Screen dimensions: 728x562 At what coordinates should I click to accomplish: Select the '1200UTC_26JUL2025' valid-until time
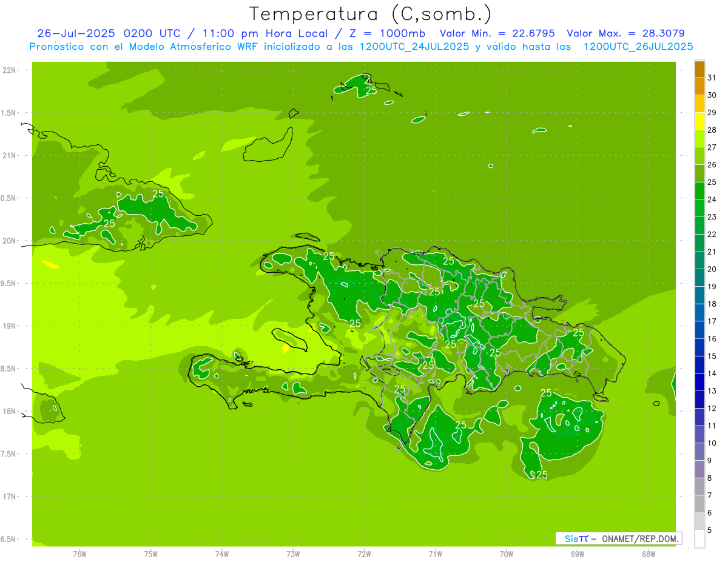(x=638, y=47)
